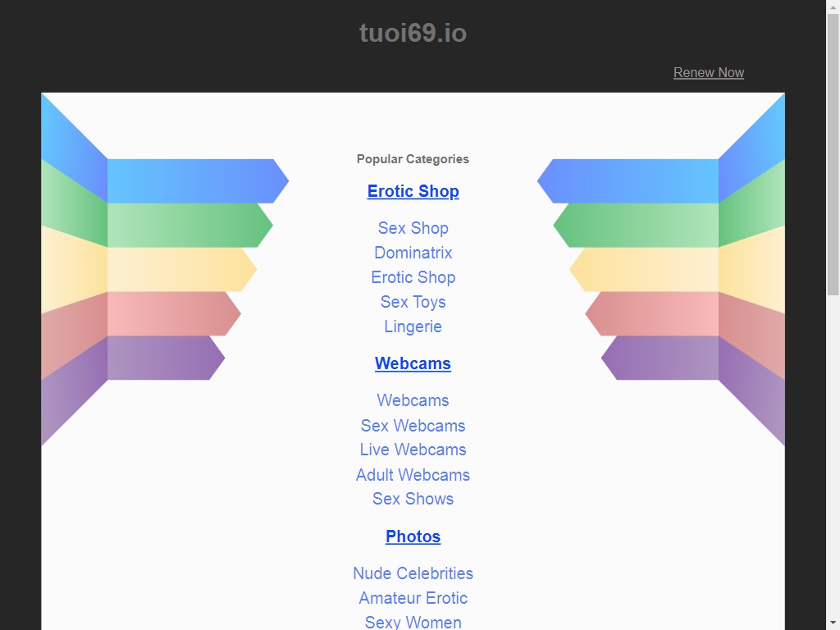
Task: Open the Sexy Women link
Action: click(413, 622)
